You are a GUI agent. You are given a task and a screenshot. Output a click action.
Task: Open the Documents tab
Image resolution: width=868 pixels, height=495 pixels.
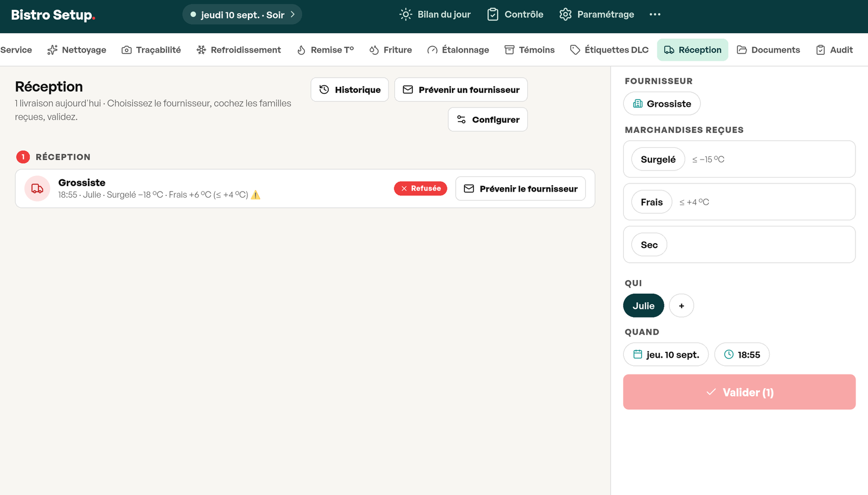(x=769, y=50)
